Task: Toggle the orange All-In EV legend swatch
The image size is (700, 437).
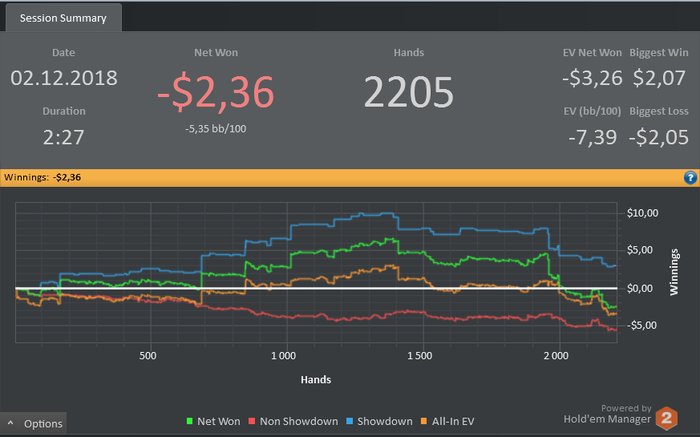Action: pos(424,421)
